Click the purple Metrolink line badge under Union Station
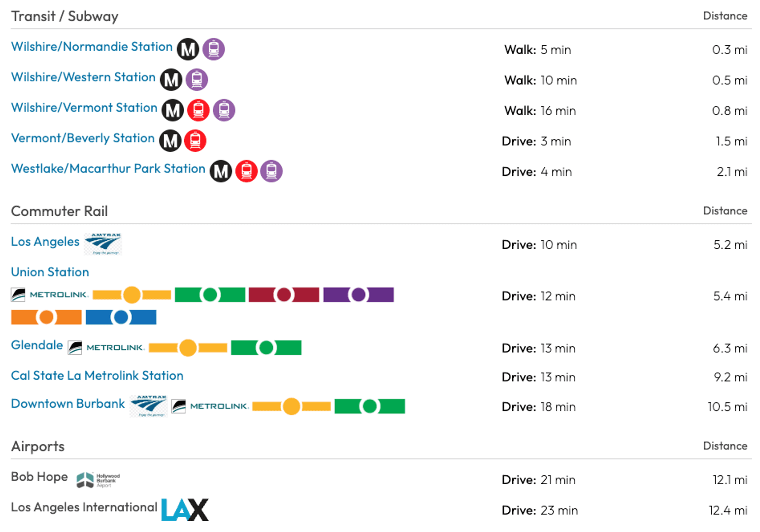This screenshot has width=760, height=532. pyautogui.click(x=359, y=295)
